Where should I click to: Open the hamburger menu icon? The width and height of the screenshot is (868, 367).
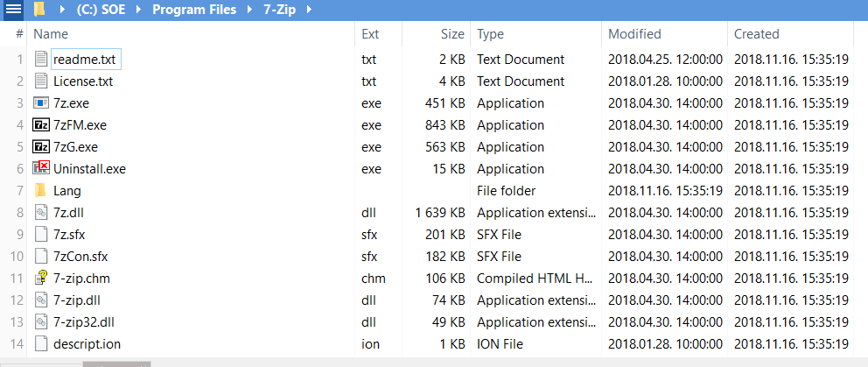click(13, 10)
